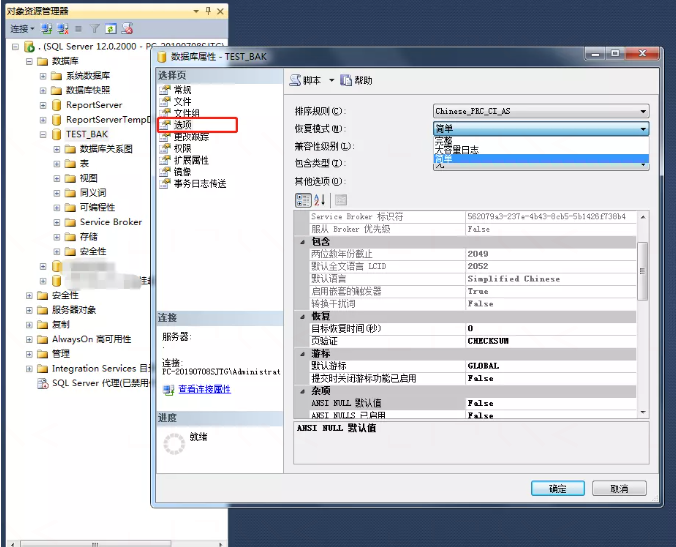
Task: Open the 权限 page
Action: coord(182,148)
